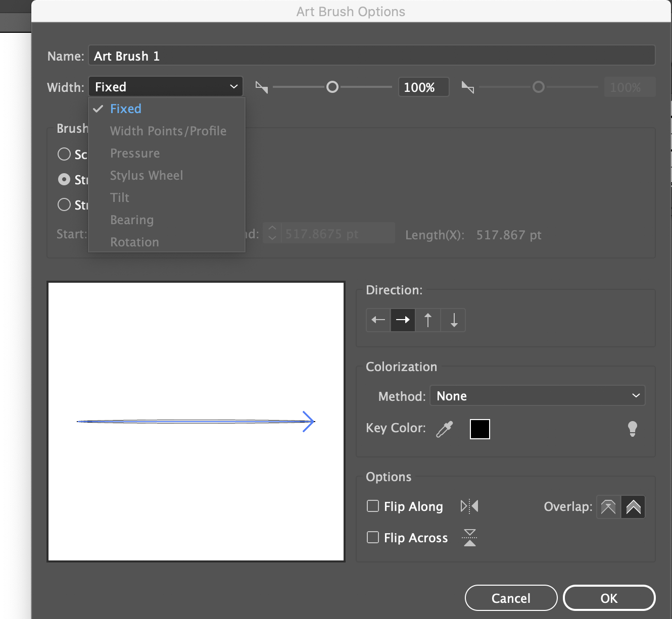Click the Flip Along preview icon
This screenshot has width=672, height=619.
pyautogui.click(x=469, y=506)
